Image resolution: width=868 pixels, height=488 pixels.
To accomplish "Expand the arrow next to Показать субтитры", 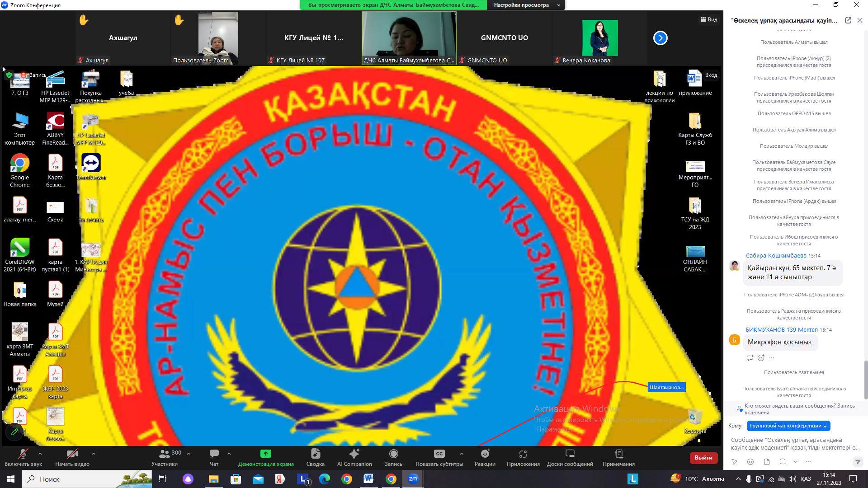I will pyautogui.click(x=462, y=454).
